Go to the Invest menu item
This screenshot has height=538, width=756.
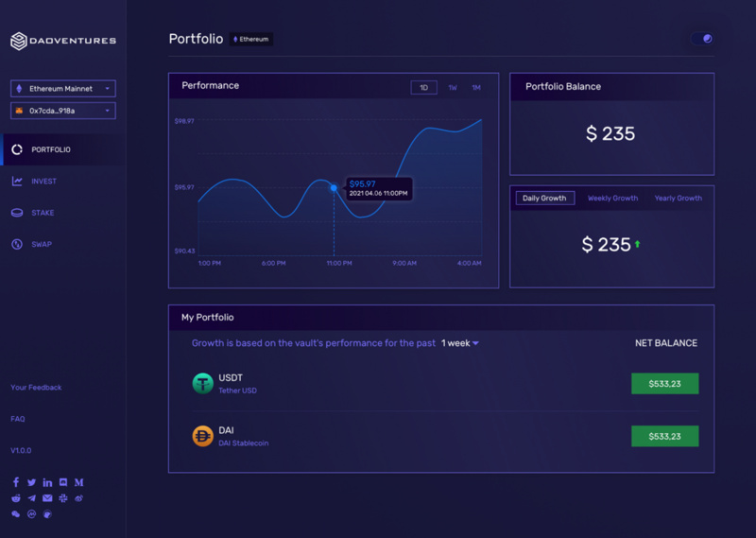tap(43, 181)
